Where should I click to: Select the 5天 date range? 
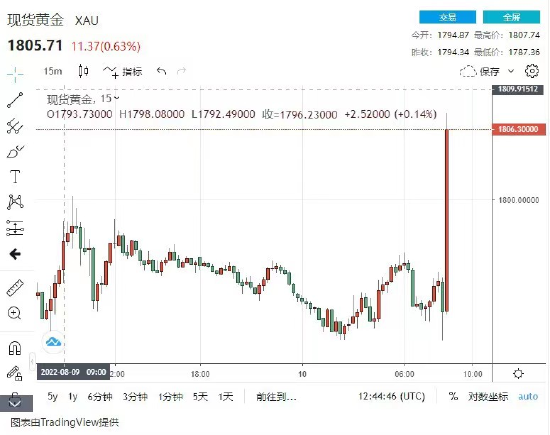tap(200, 397)
